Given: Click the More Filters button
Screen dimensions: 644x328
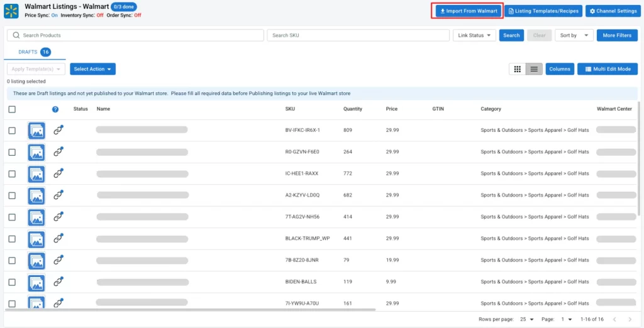Looking at the screenshot, I should tap(617, 35).
